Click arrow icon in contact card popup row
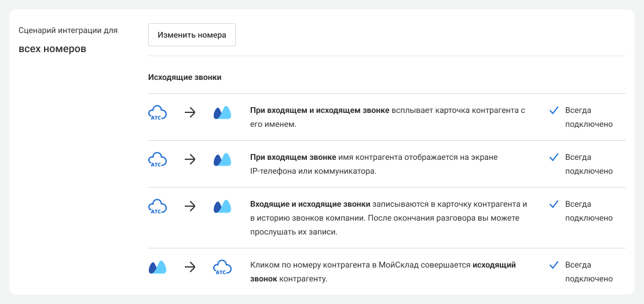Image resolution: width=644 pixels, height=304 pixels. click(x=190, y=113)
